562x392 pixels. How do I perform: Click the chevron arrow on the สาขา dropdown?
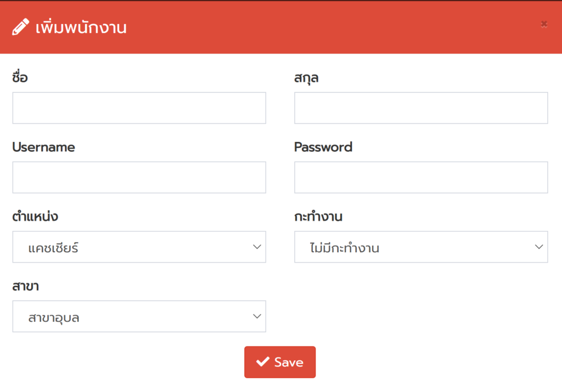point(257,316)
